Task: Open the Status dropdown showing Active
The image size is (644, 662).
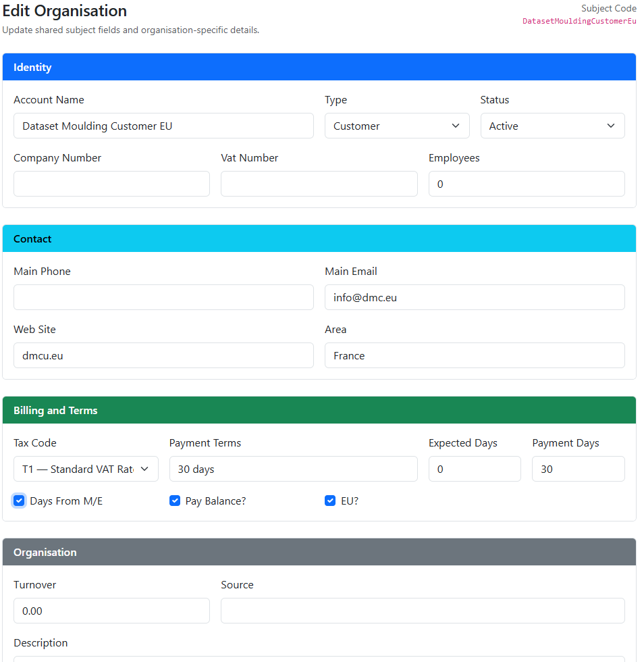Action: tap(552, 126)
